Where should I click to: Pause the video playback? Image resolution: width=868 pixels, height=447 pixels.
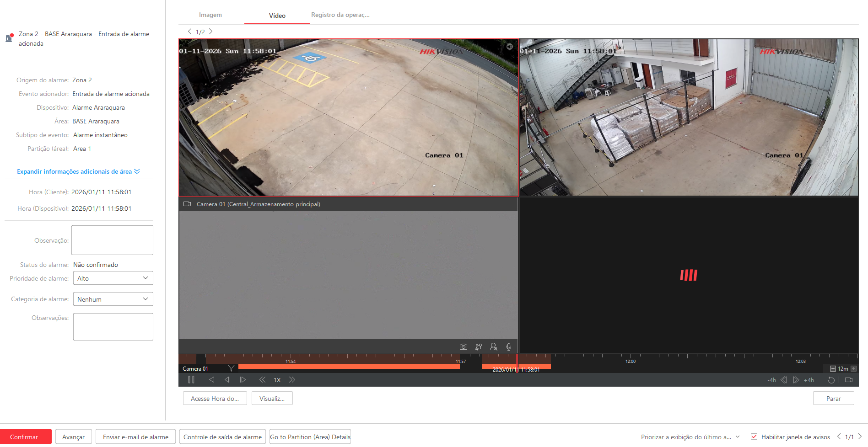pos(191,380)
